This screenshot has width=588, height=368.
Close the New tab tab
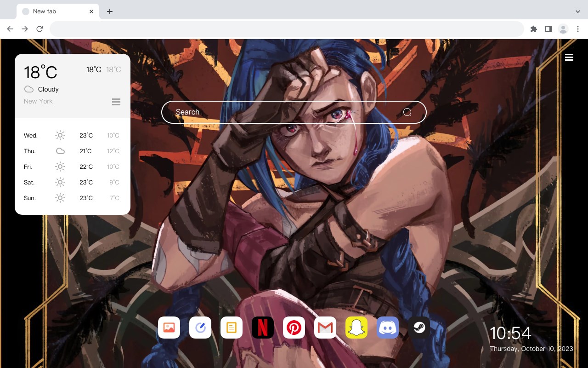click(x=91, y=11)
